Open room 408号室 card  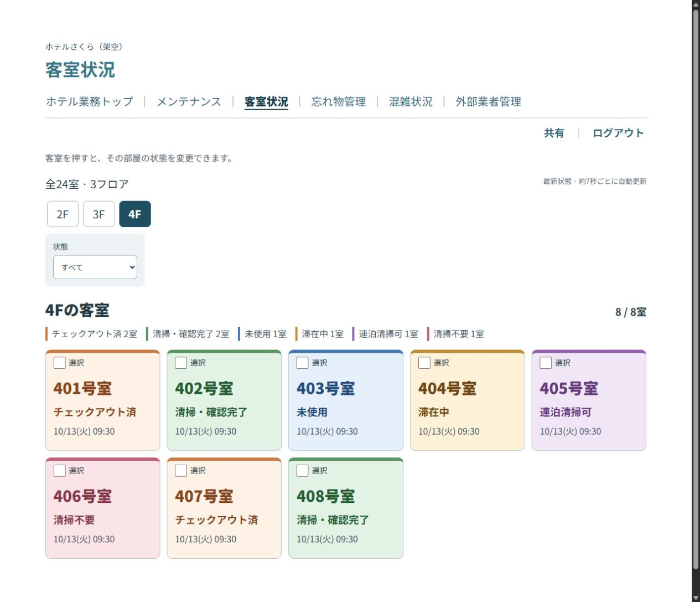coord(346,508)
